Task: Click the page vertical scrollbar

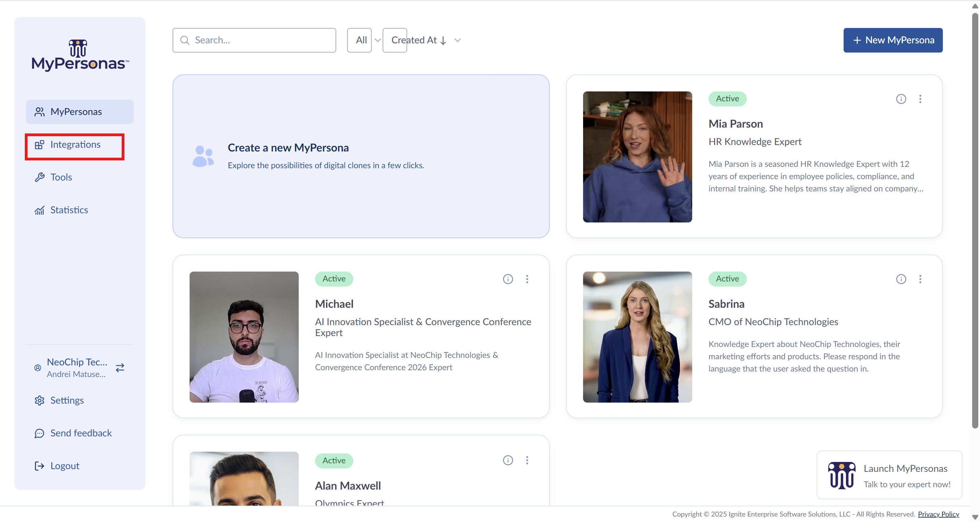Action: pyautogui.click(x=975, y=221)
